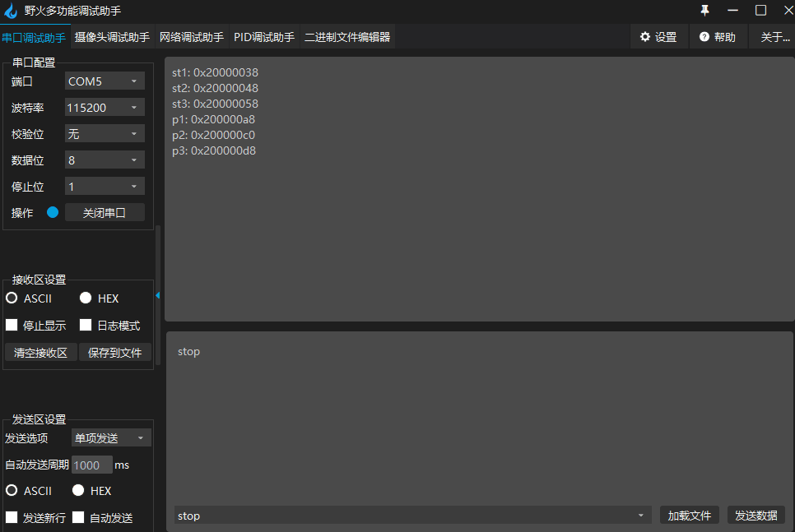The width and height of the screenshot is (795, 532).
Task: Open the 关于 menu item
Action: pos(774,37)
